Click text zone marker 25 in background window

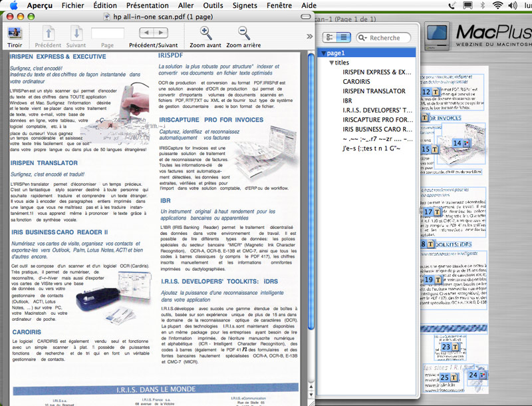pos(449,377)
